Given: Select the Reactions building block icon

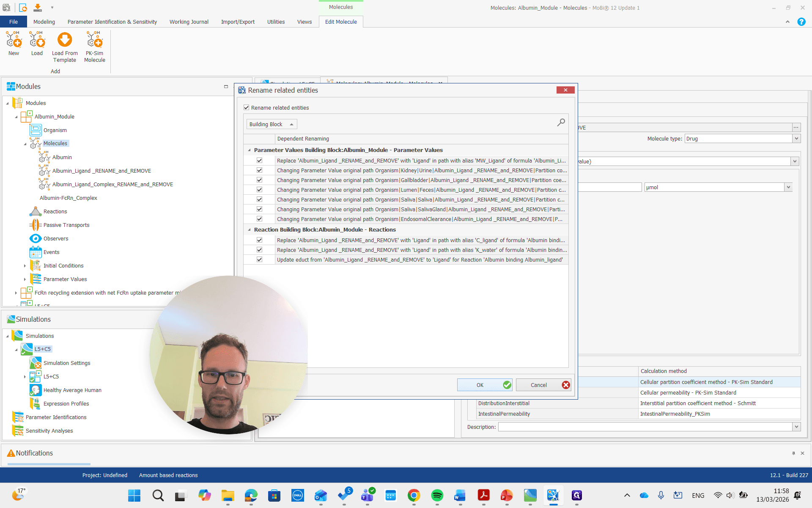Looking at the screenshot, I should (x=36, y=211).
